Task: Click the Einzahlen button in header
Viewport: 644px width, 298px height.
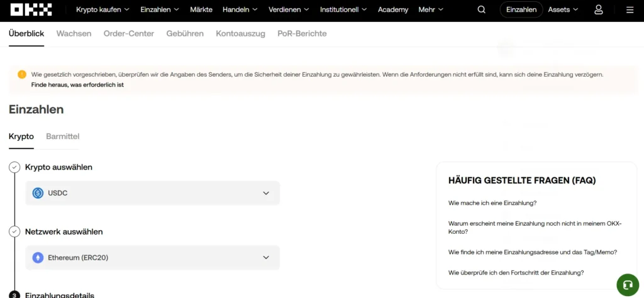Action: [x=521, y=10]
